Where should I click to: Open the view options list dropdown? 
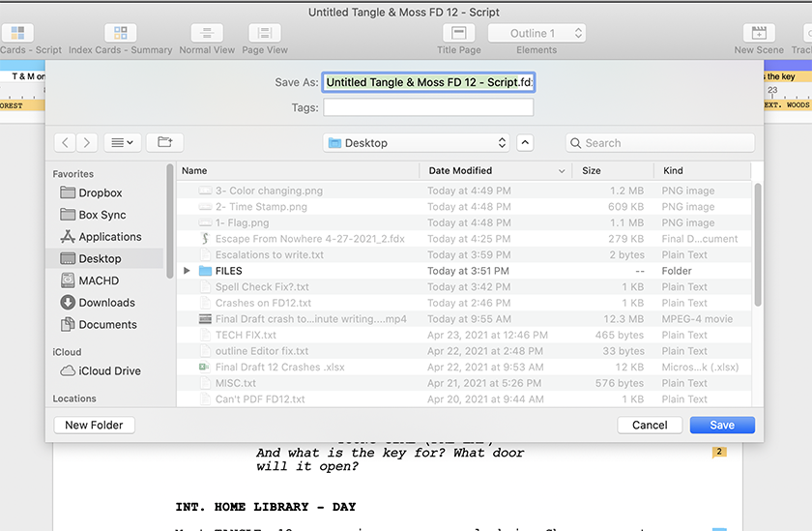pos(122,142)
